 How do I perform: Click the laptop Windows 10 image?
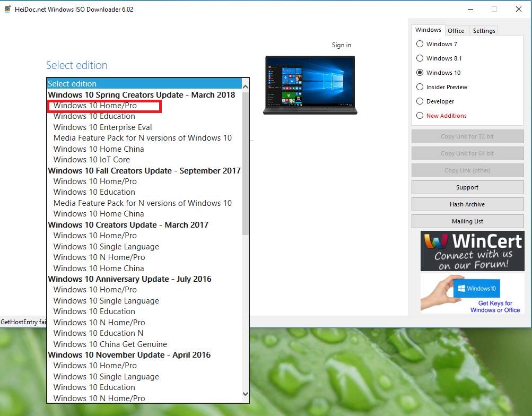(310, 85)
